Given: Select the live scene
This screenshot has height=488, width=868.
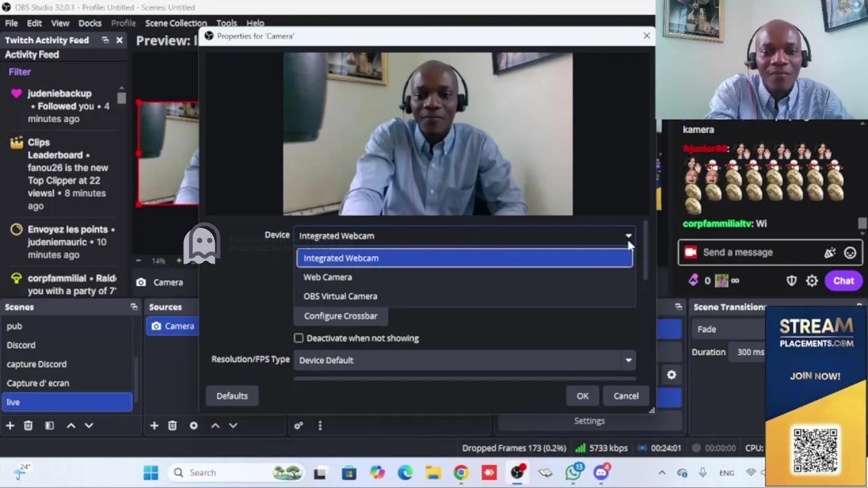Looking at the screenshot, I should 66,402.
